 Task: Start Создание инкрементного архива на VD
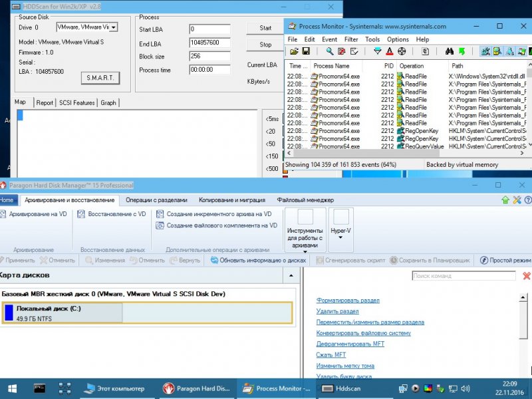(213, 214)
